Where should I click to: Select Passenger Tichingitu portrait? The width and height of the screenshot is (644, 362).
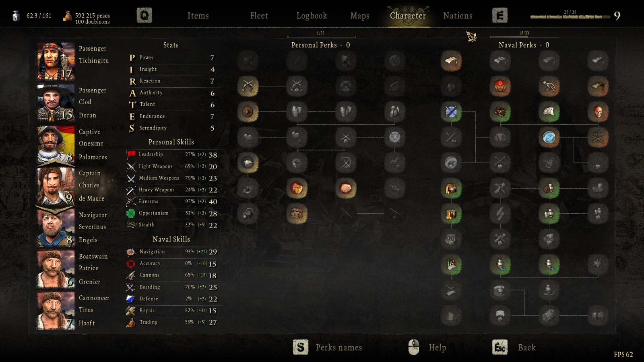56,61
